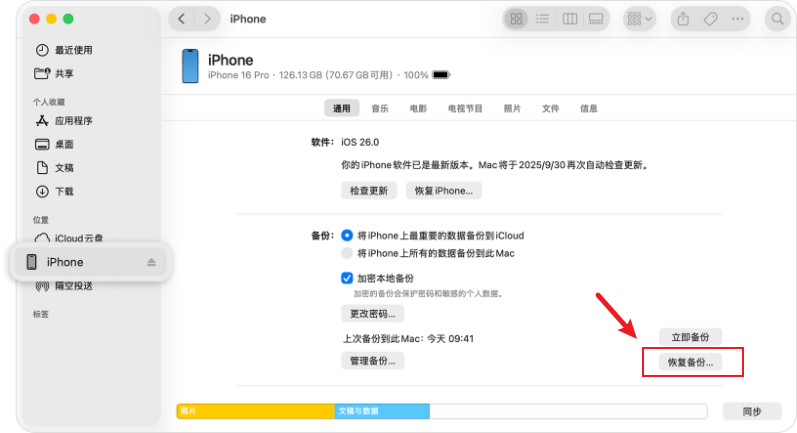Open 隔空投送 in the sidebar
Screen dimensions: 797x433
coord(64,286)
